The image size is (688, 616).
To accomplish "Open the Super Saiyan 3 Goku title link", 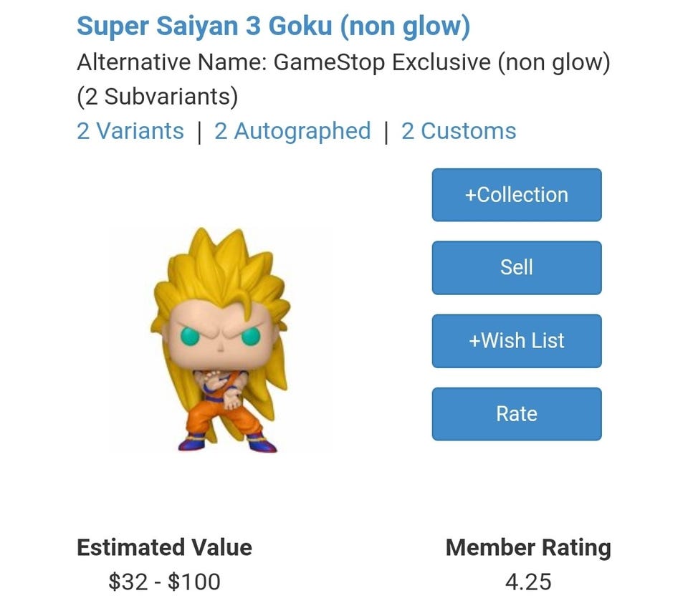I will point(273,27).
